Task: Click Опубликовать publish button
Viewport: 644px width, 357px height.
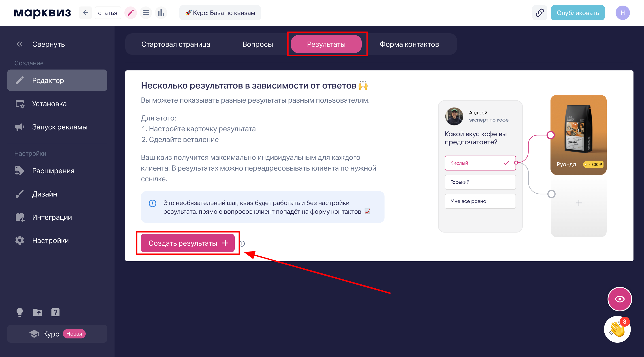Action: coord(577,13)
